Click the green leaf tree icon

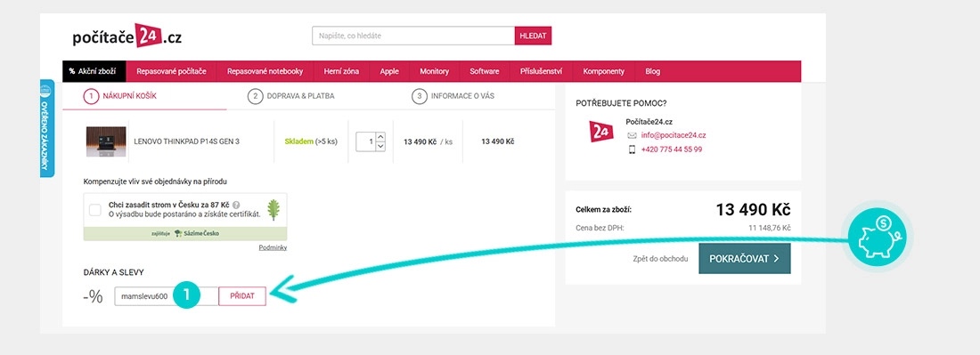(x=274, y=210)
